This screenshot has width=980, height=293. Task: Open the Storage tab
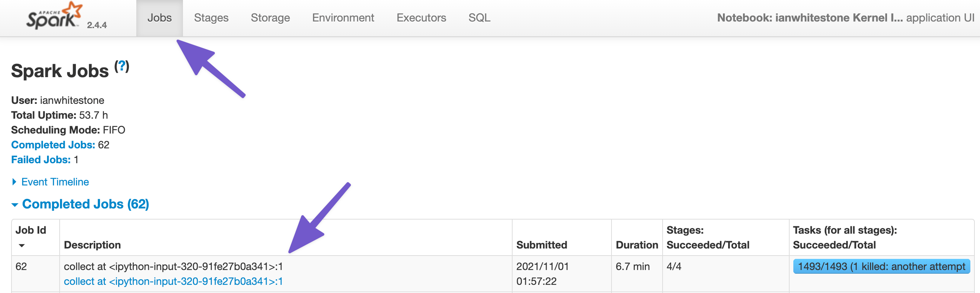tap(270, 18)
